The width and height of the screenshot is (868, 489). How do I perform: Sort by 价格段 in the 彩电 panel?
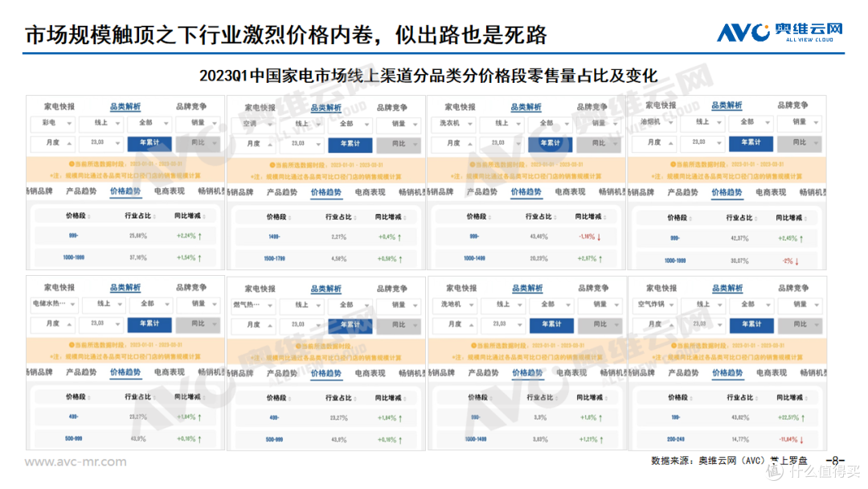pos(78,216)
